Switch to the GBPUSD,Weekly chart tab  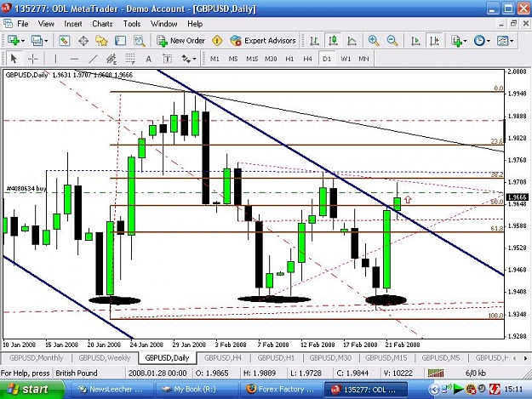tap(105, 358)
